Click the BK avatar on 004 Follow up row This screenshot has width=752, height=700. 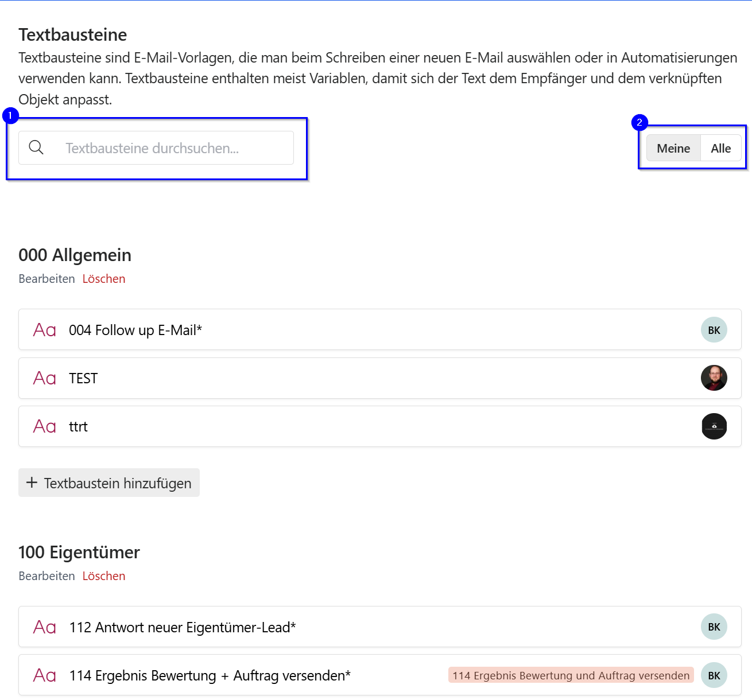coord(714,330)
